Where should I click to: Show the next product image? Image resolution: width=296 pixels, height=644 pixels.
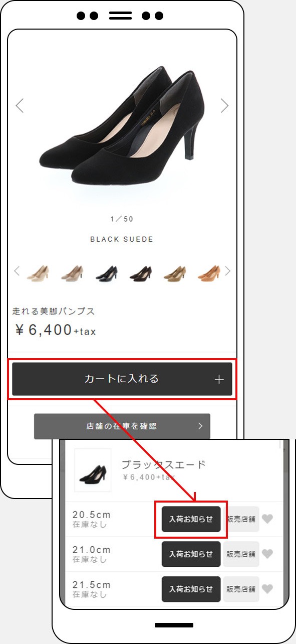click(224, 105)
